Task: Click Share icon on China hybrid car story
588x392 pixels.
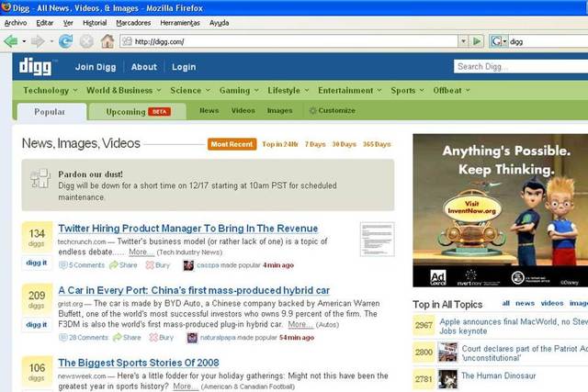Action: coord(117,337)
